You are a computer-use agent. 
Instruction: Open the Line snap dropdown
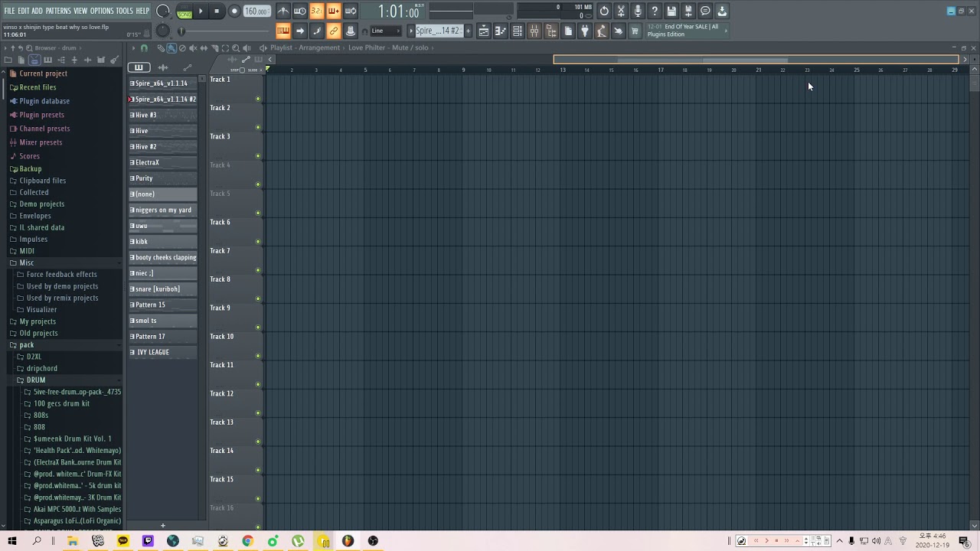[386, 31]
